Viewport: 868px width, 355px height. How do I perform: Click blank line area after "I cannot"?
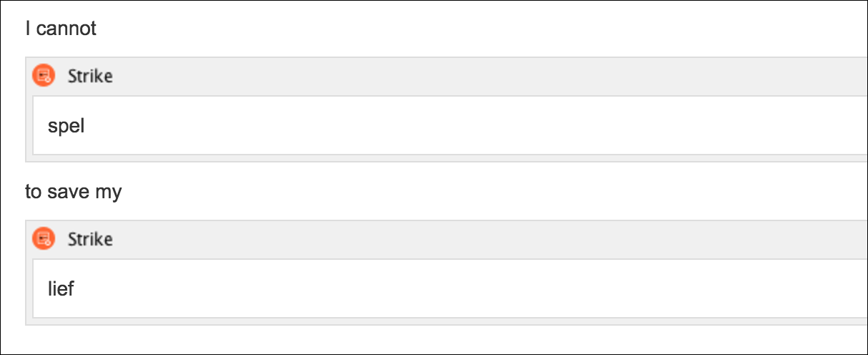479,29
